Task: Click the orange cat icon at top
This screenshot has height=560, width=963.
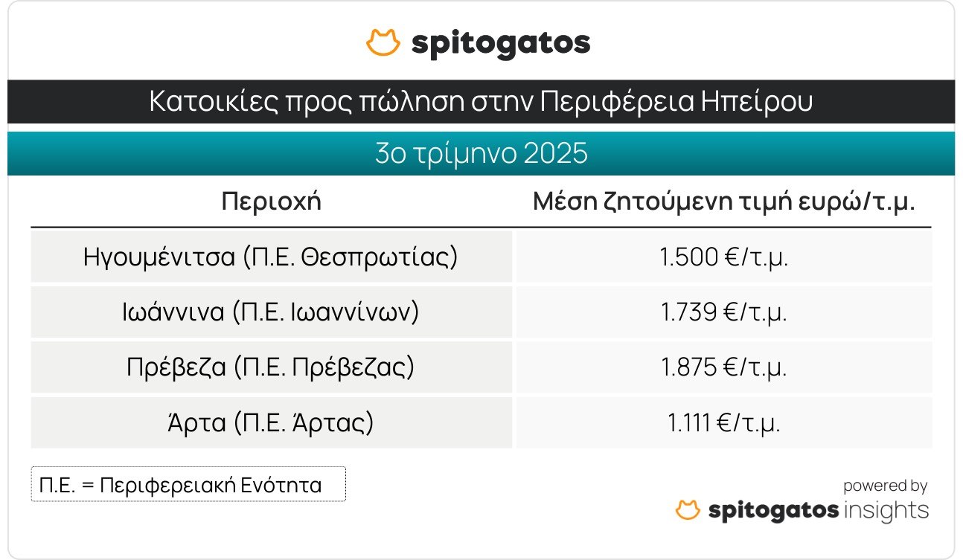Action: pyautogui.click(x=384, y=42)
